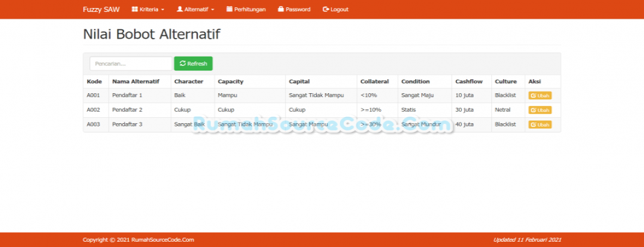The width and height of the screenshot is (644, 247).
Task: Click the 10 juta cashflow value
Action: (465, 95)
